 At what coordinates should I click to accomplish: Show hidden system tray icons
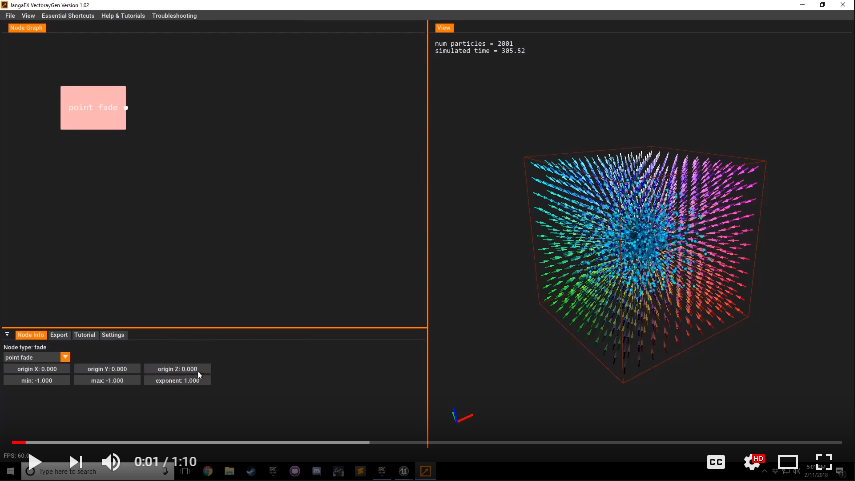point(764,471)
